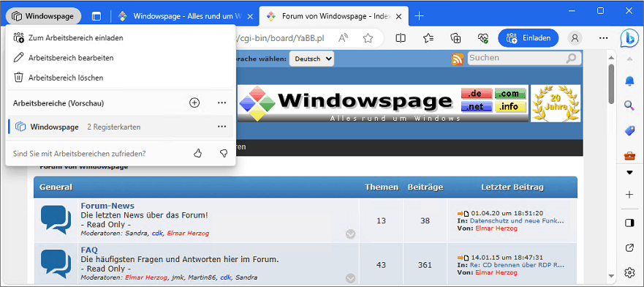Open last post Datenschutz und neue Funk...
Viewport: 644px width, 287px height.
(517, 221)
